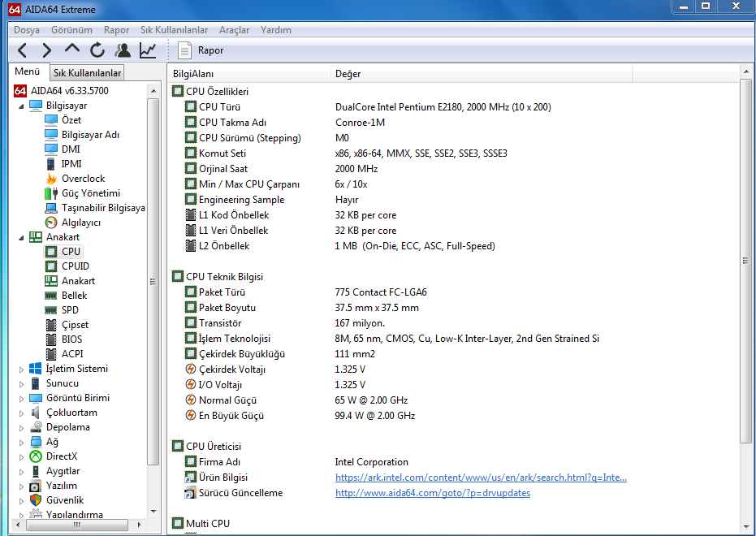This screenshot has height=536, width=756.
Task: Select the Bilgisayar Adı tree item
Action: pyautogui.click(x=91, y=135)
